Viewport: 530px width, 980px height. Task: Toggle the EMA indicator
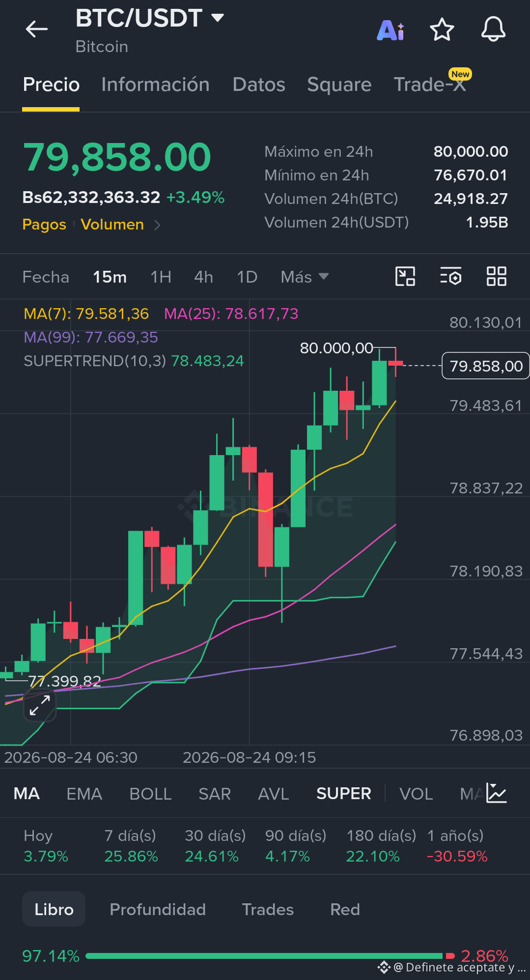[84, 793]
